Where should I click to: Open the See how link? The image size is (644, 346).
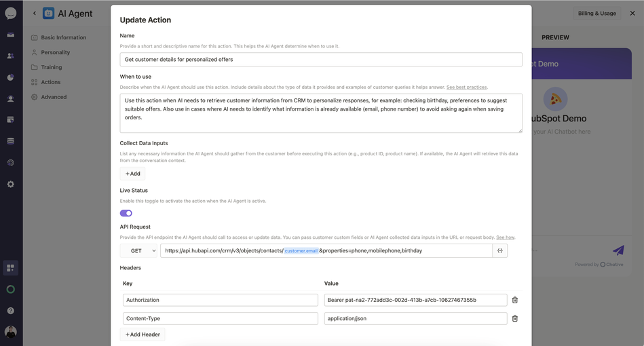[x=505, y=237]
